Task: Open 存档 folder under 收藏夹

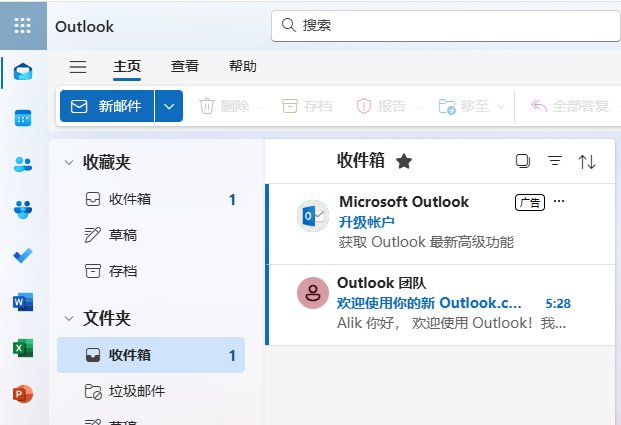Action: point(151,271)
